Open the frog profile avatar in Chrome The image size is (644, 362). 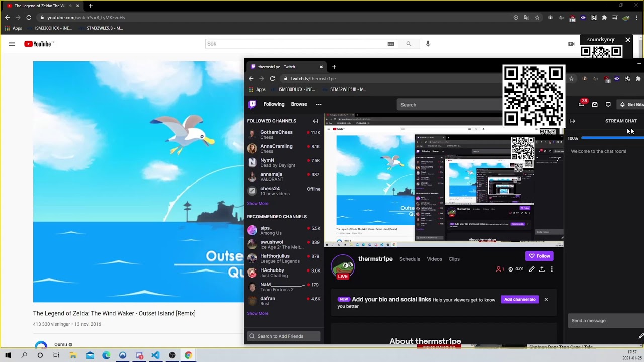point(626,17)
